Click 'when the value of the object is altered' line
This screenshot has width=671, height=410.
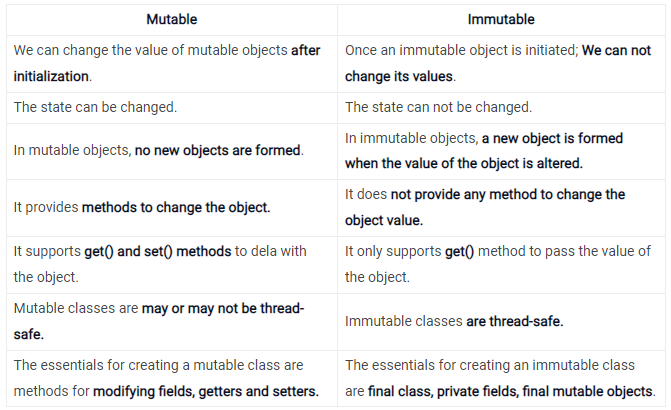464,163
